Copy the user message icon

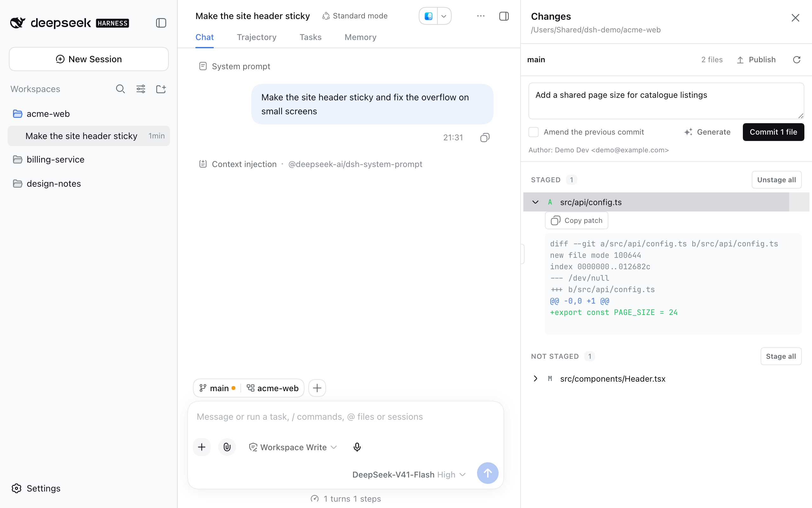[x=485, y=137]
